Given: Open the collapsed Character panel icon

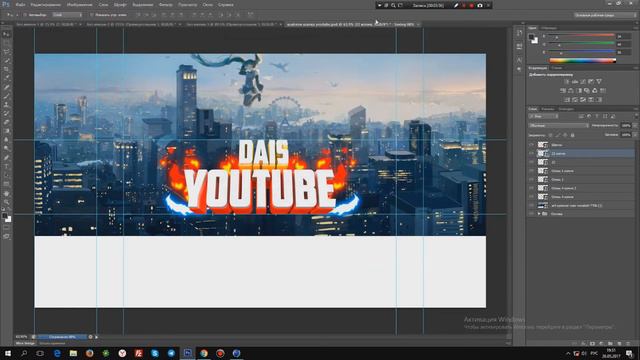Looking at the screenshot, I should [519, 60].
